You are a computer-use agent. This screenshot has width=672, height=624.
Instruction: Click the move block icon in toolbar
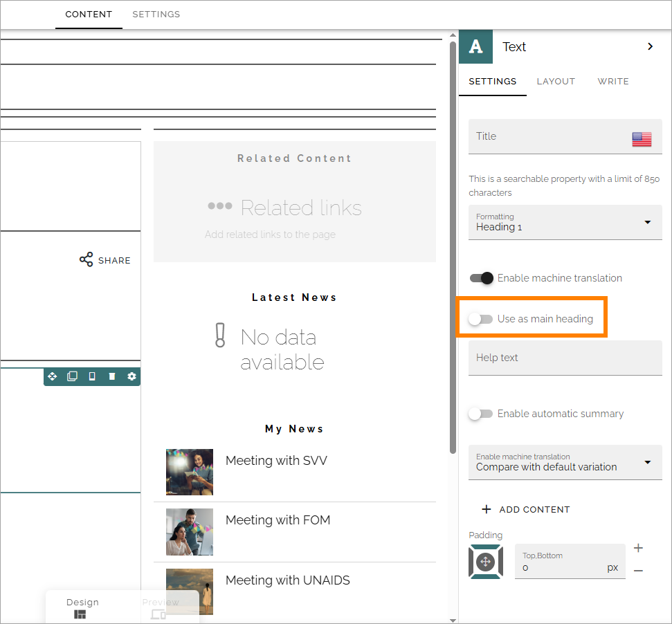tap(53, 376)
